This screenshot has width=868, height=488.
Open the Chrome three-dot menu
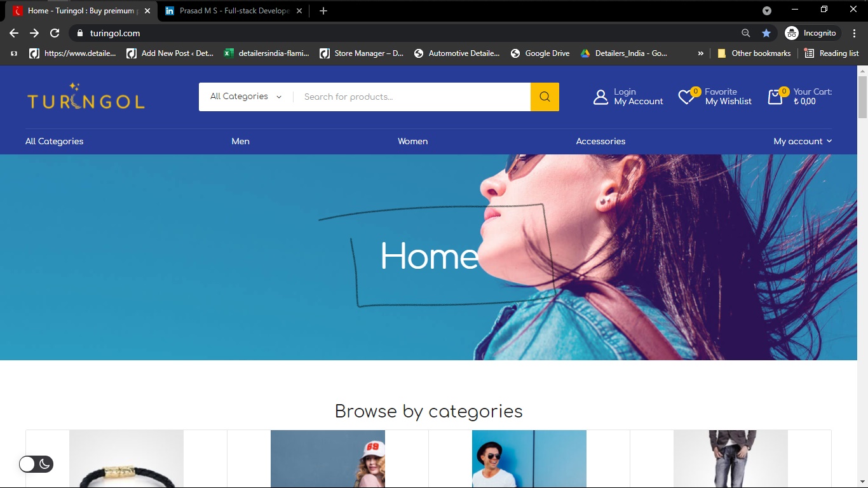855,33
